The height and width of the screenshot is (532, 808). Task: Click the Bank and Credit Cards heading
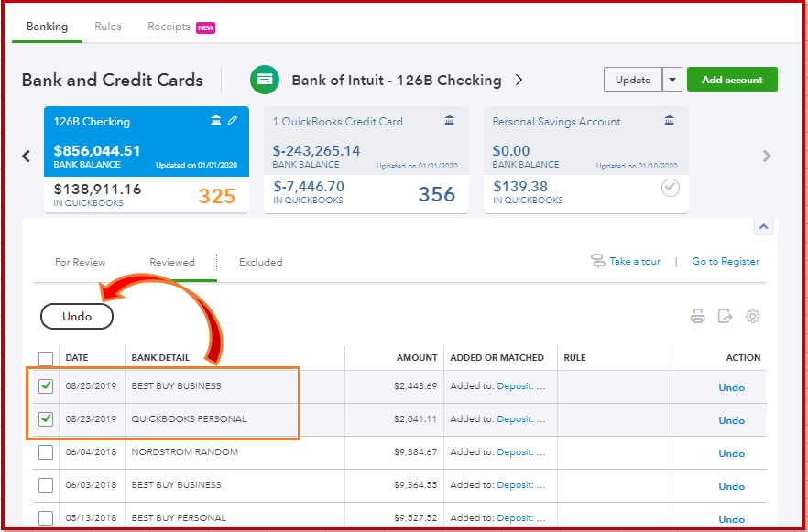[x=113, y=81]
